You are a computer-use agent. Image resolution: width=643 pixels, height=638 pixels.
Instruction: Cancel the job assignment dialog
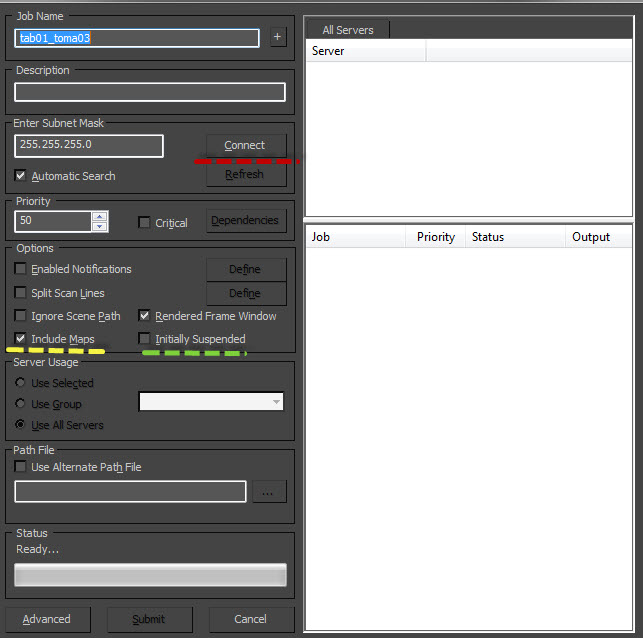pos(251,619)
